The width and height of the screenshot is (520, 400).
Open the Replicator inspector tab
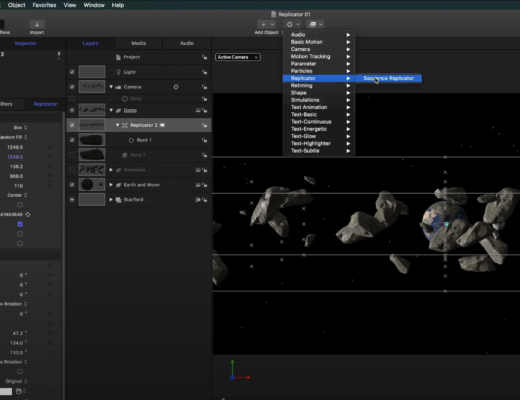(x=45, y=104)
